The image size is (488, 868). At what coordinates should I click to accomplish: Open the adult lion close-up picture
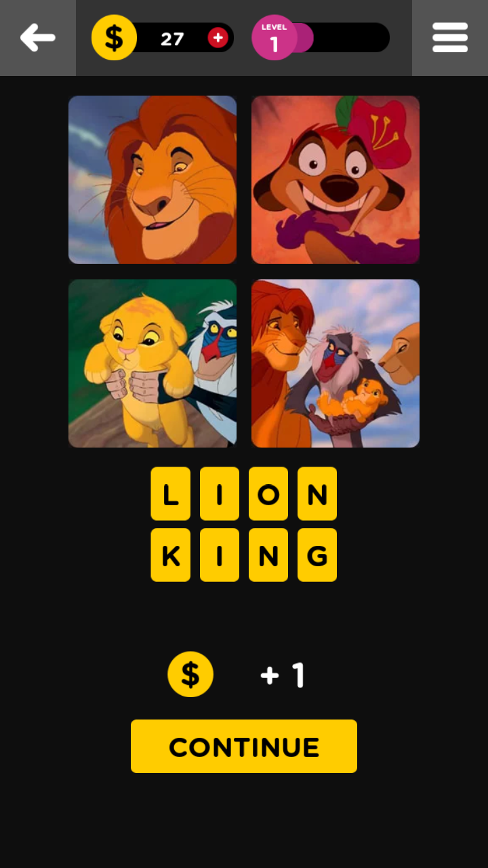tap(152, 180)
